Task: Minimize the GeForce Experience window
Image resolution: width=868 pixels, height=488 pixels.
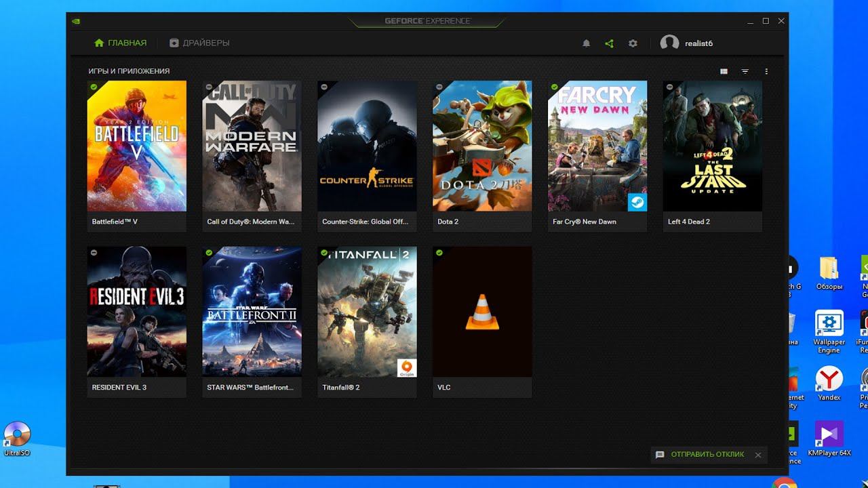Action: pyautogui.click(x=750, y=21)
